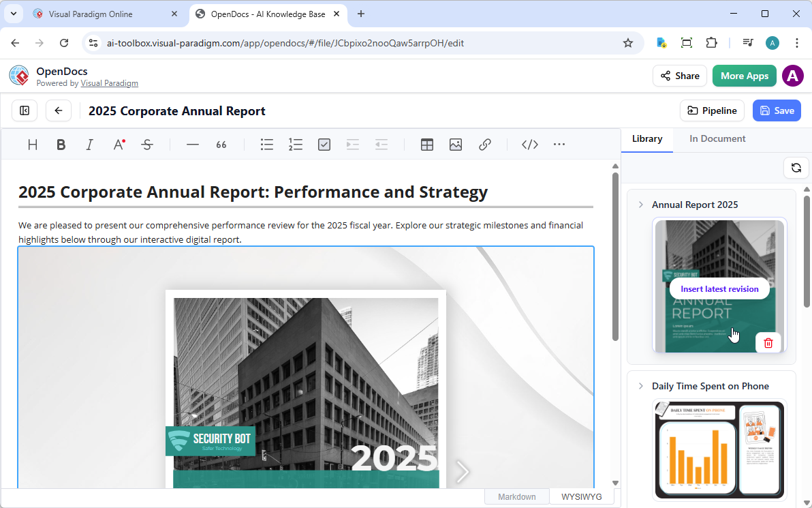Click Insert latest revision button
The image size is (812, 508).
click(x=719, y=289)
